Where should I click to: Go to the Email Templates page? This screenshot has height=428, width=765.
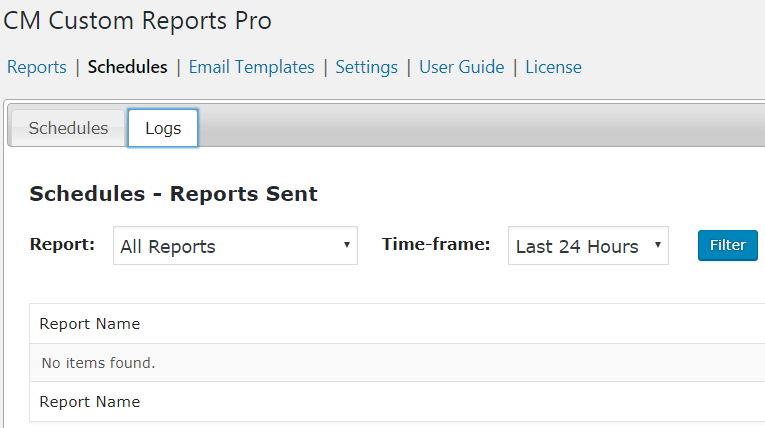pyautogui.click(x=251, y=67)
